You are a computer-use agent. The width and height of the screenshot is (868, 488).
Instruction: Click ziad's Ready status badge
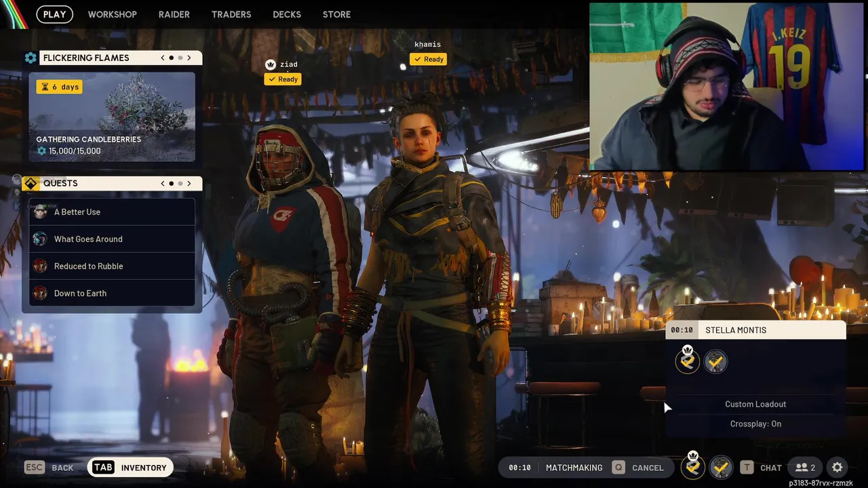[x=283, y=79]
